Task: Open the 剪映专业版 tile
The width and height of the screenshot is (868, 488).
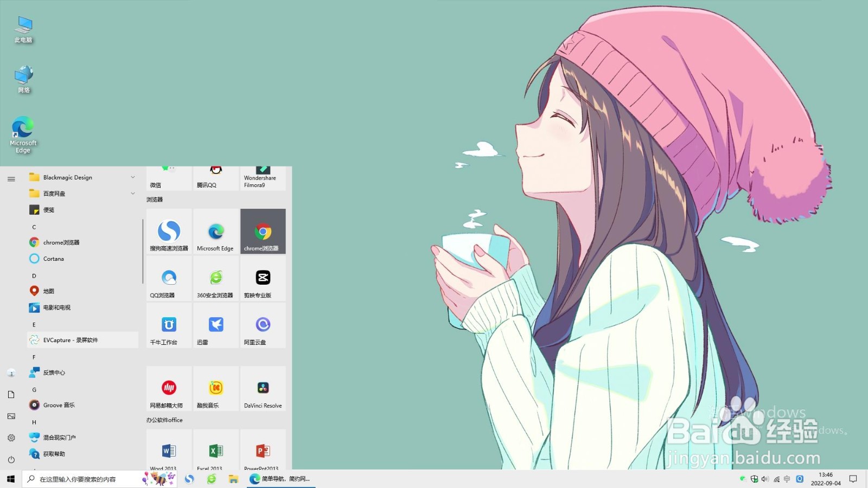Action: [263, 278]
